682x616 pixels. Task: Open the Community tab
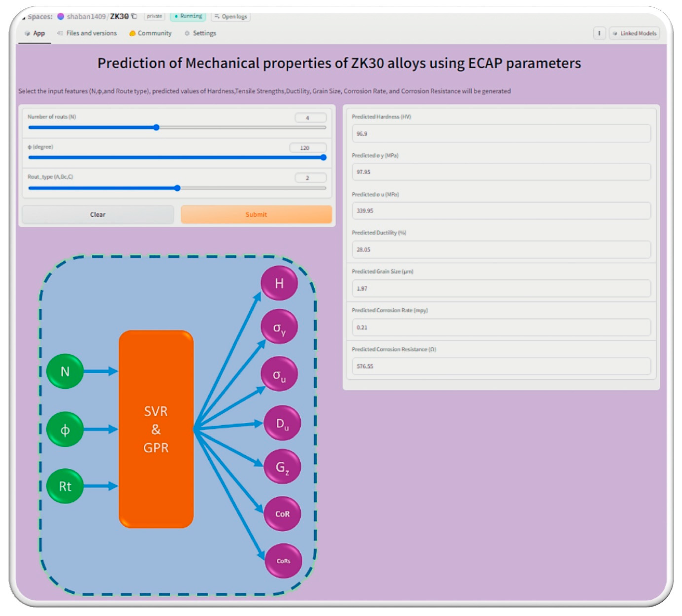tap(154, 33)
